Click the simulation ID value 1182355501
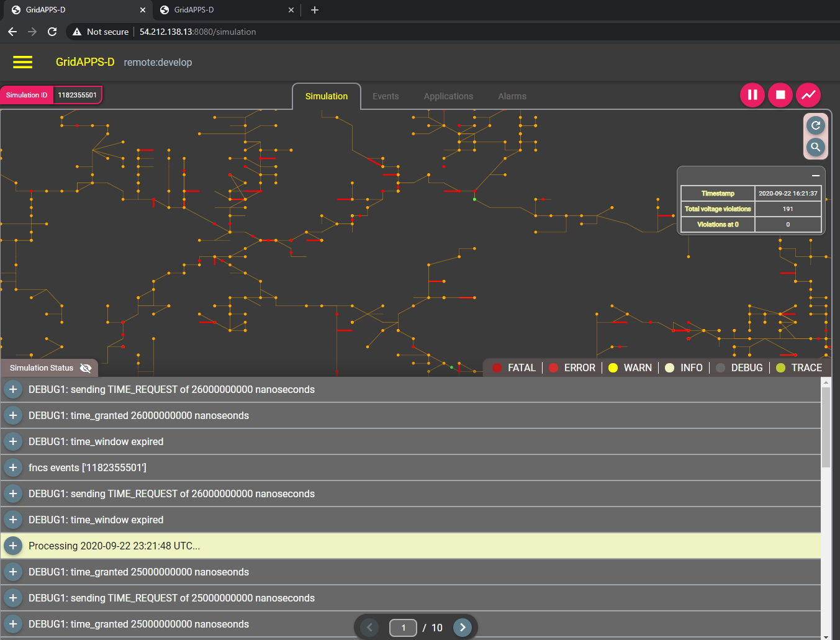The width and height of the screenshot is (840, 640). pos(78,95)
